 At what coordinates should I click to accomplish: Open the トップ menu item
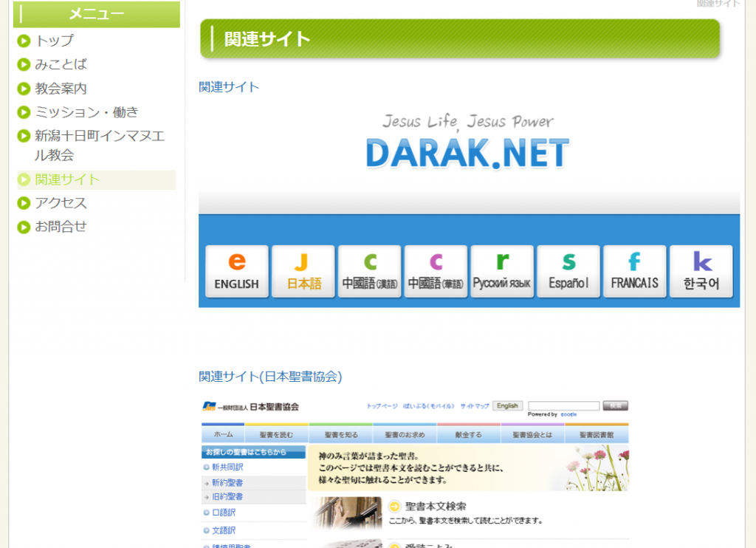click(54, 41)
